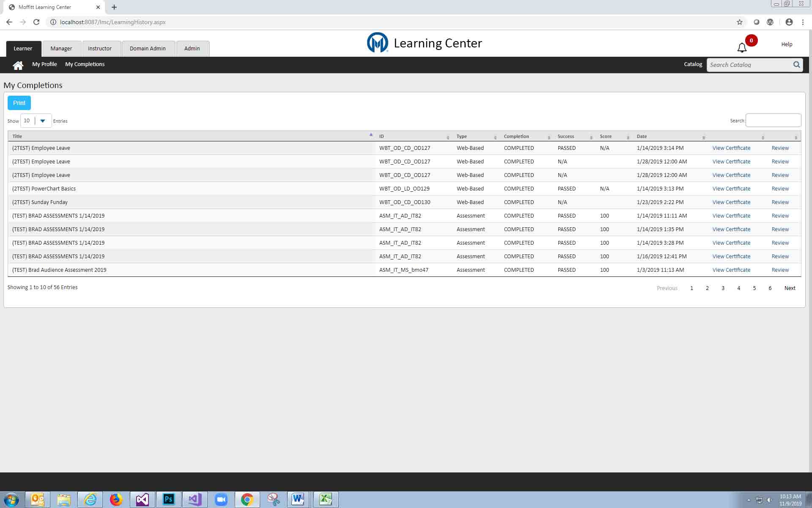Sort table by Score column
Image resolution: width=812 pixels, height=508 pixels.
tap(606, 136)
